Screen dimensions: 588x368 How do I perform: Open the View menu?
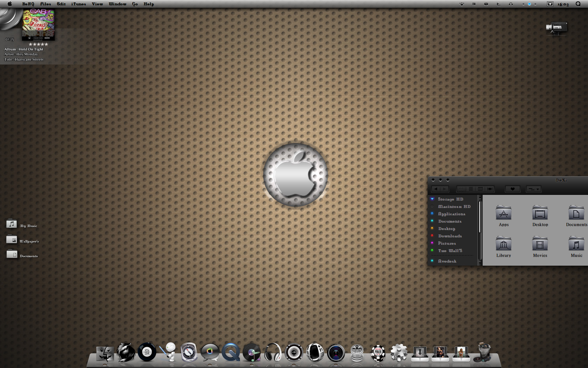click(97, 4)
